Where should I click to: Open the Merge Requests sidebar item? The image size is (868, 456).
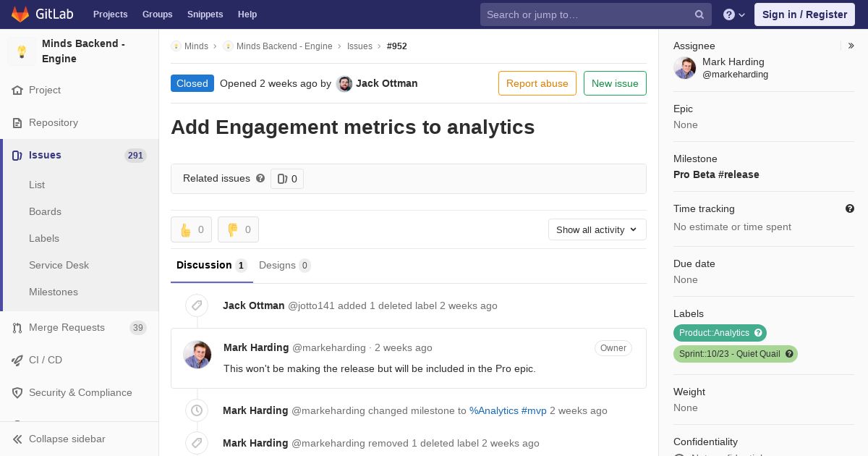[67, 327]
